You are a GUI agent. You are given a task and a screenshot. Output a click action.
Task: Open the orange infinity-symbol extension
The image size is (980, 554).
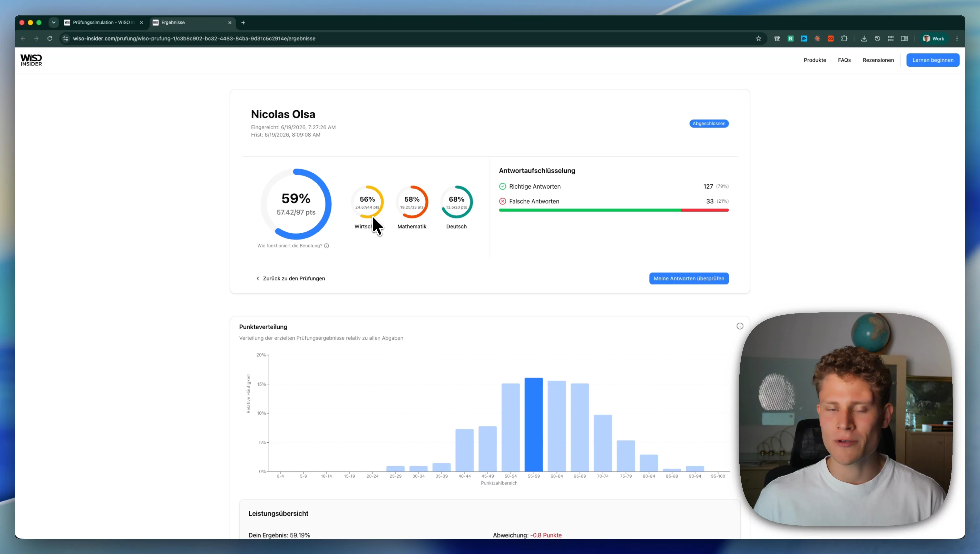click(831, 38)
